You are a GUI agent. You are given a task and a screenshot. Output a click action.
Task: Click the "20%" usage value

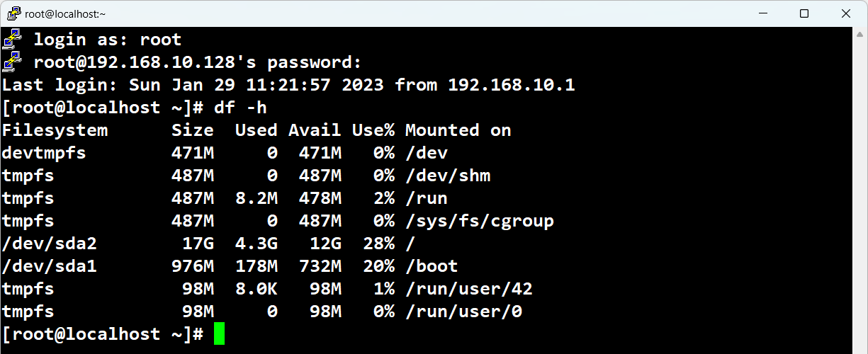coord(378,266)
